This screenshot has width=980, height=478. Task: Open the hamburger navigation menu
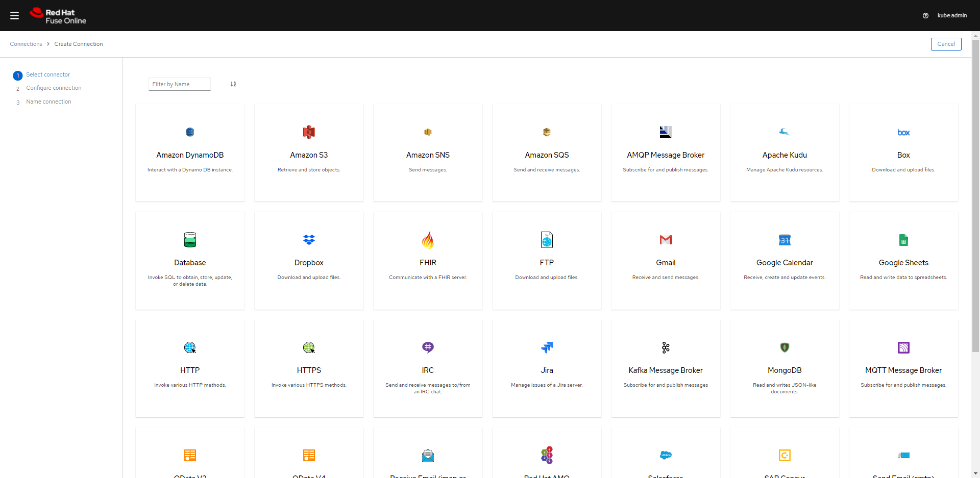click(x=14, y=16)
